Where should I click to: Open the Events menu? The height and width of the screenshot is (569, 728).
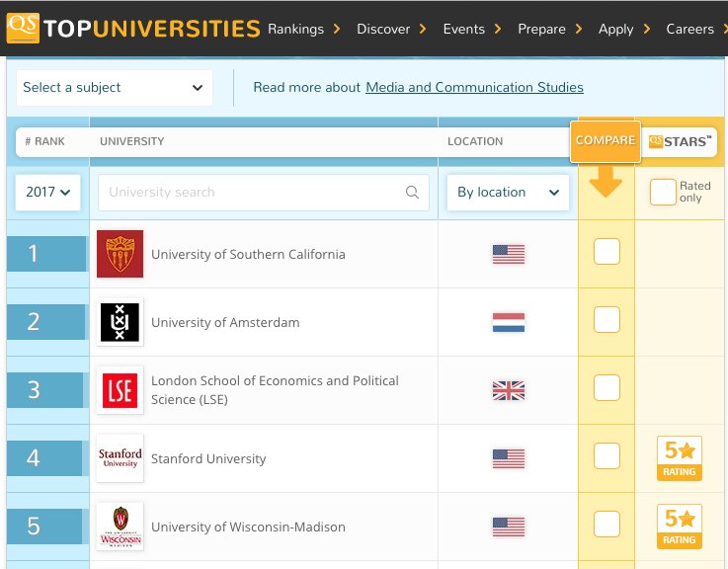472,29
